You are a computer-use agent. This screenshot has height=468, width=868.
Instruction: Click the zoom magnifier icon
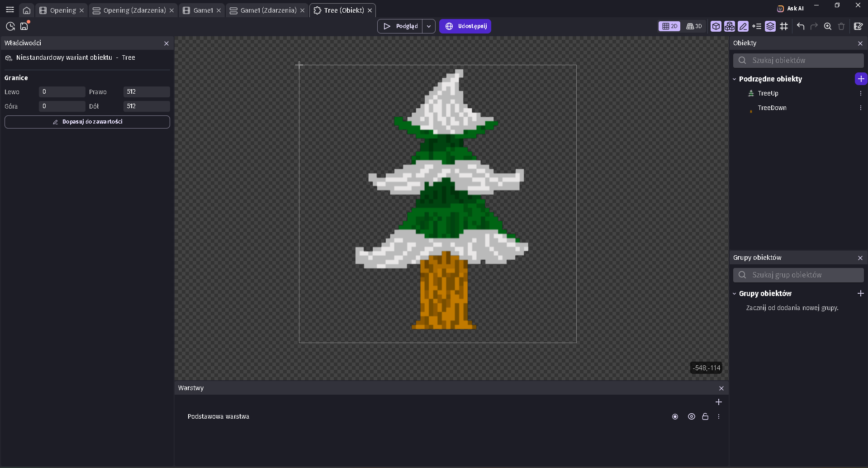[x=828, y=26]
